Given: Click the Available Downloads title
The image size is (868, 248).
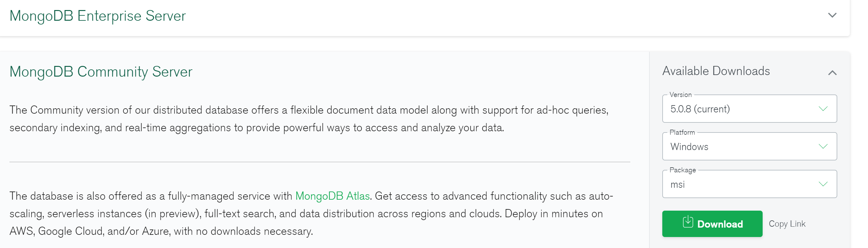Looking at the screenshot, I should [x=716, y=71].
